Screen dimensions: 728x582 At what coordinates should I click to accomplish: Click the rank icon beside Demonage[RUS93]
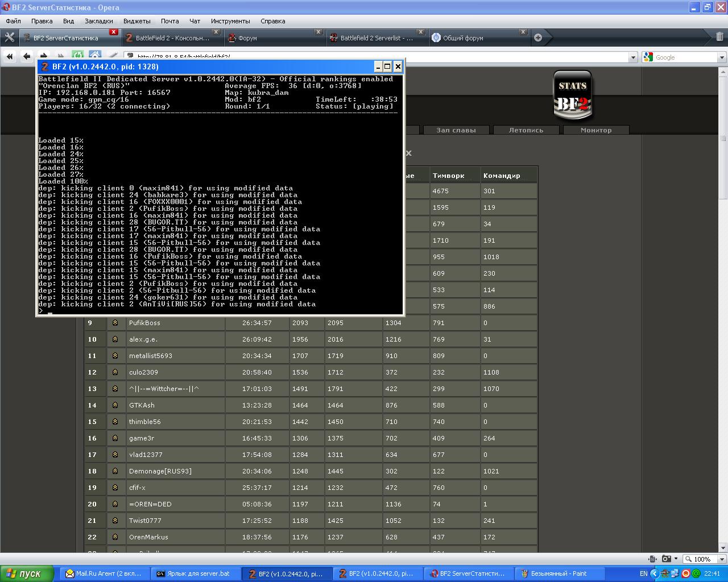115,471
